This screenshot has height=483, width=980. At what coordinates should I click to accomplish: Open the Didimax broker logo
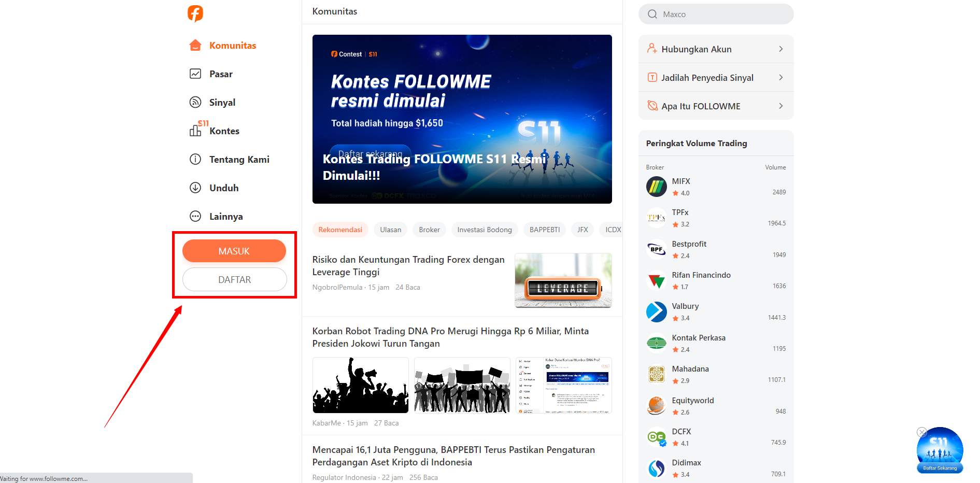click(657, 468)
